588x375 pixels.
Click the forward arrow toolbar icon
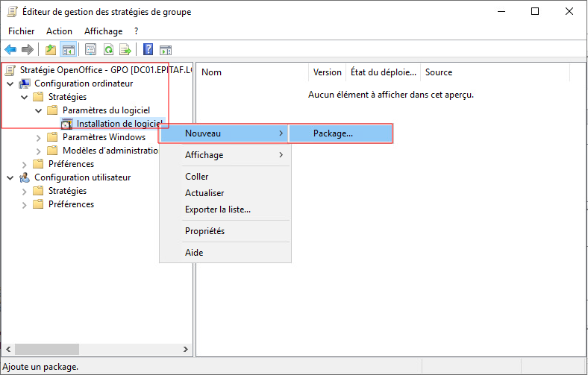click(x=28, y=50)
